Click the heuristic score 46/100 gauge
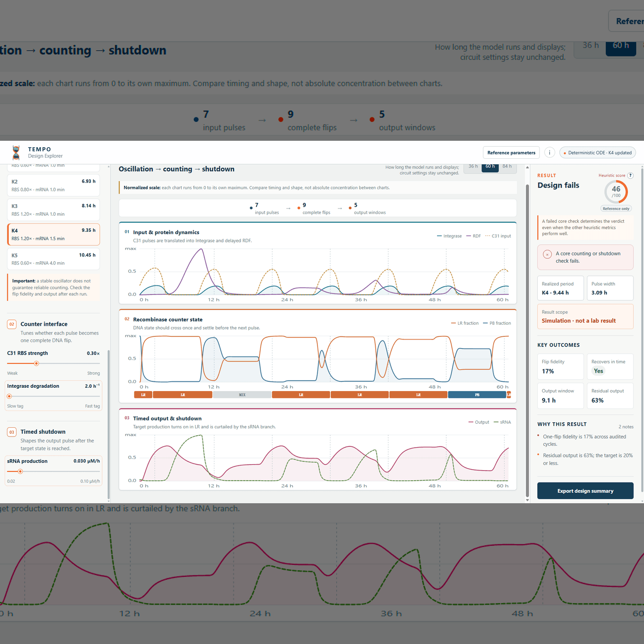This screenshot has width=644, height=644. (616, 192)
